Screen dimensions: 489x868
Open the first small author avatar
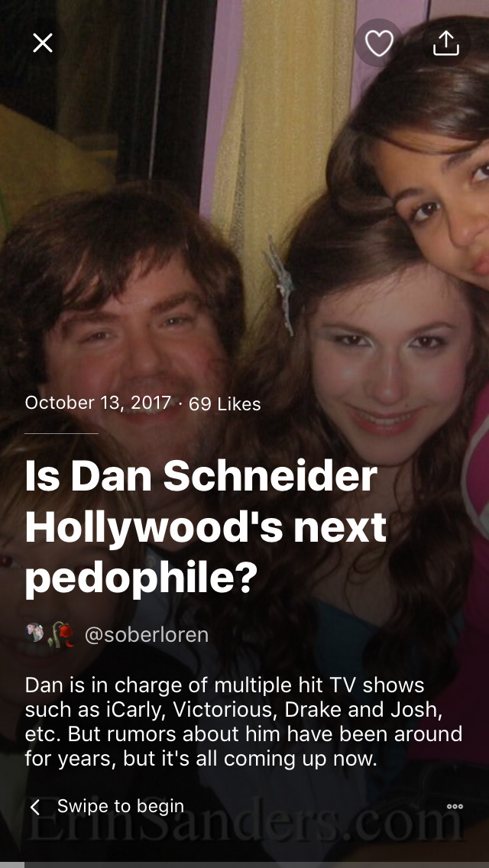click(x=35, y=632)
